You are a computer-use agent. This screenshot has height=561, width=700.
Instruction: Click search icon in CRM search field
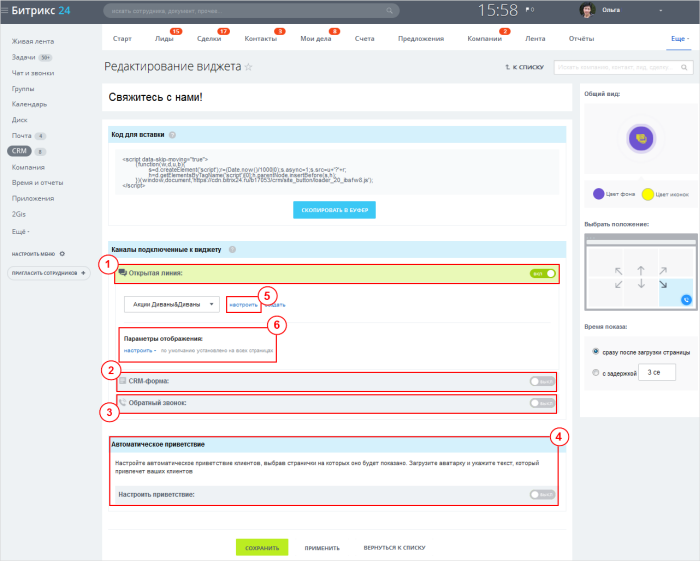click(x=684, y=67)
